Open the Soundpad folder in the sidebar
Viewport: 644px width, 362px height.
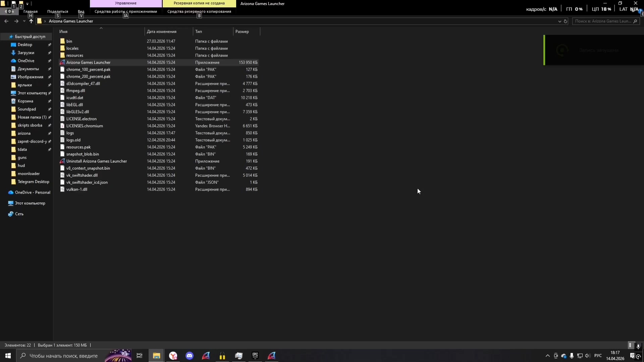click(x=26, y=109)
